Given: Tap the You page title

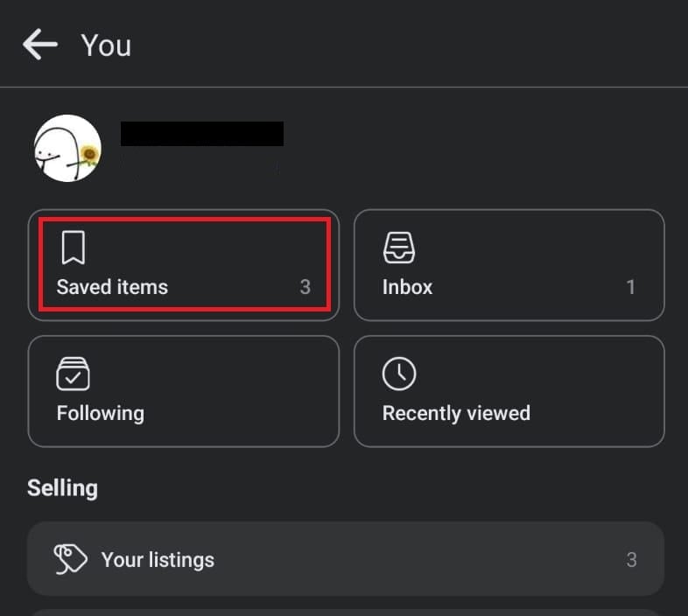Looking at the screenshot, I should [x=106, y=45].
